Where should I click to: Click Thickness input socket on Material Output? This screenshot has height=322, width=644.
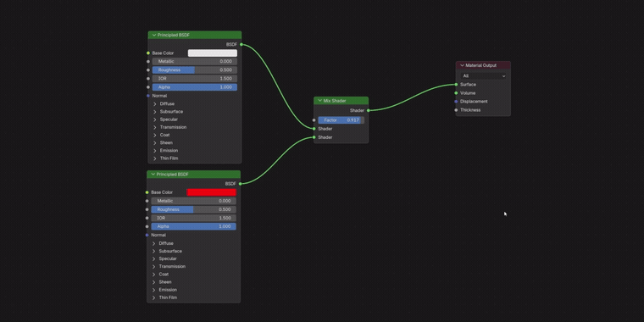click(x=456, y=110)
